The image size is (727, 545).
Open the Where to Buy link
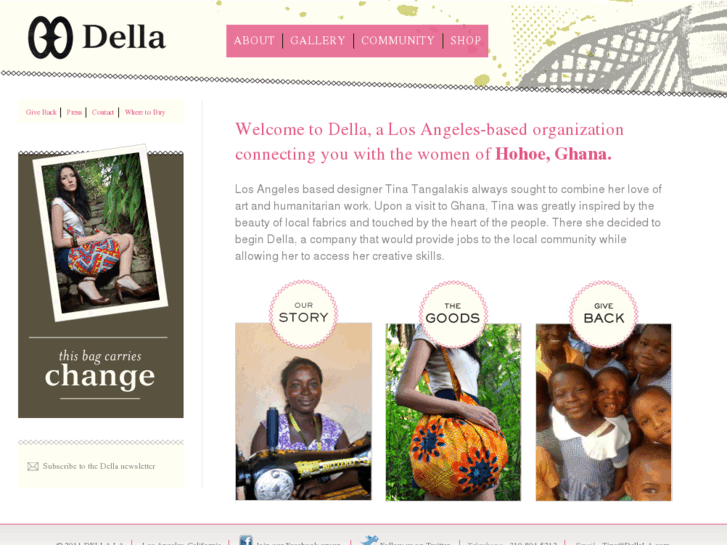(x=145, y=112)
